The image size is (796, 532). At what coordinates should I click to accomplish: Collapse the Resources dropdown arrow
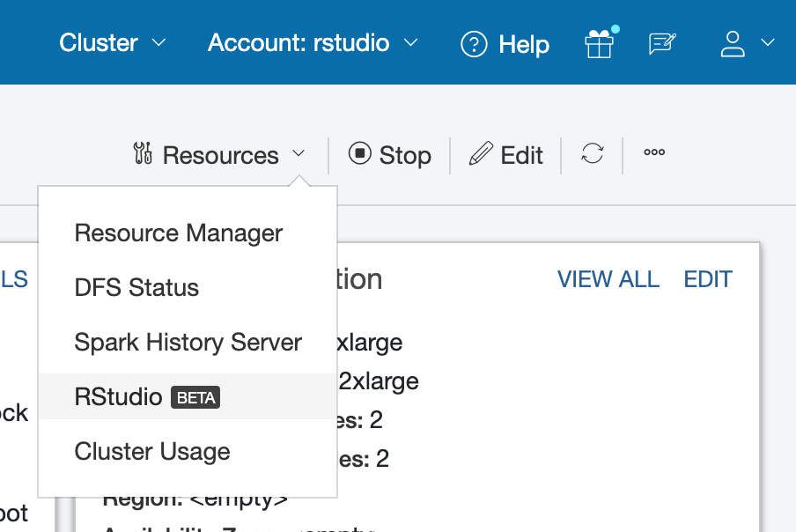pos(298,154)
